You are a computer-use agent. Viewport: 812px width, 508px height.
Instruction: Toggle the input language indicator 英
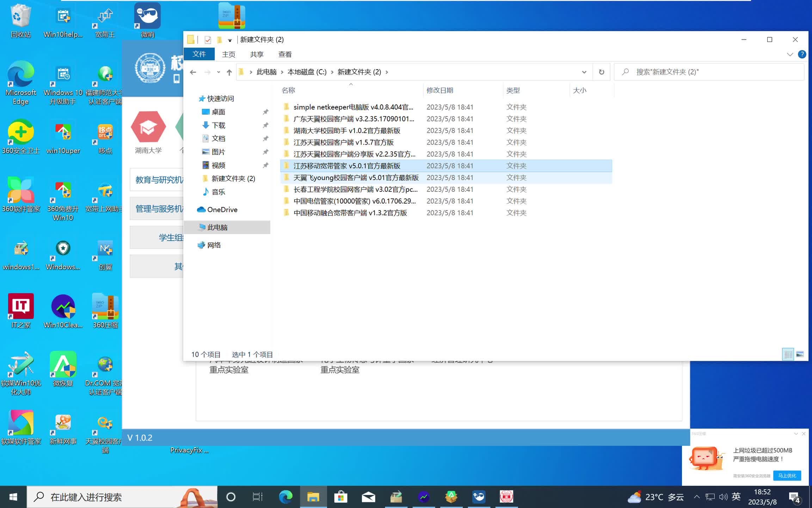point(736,497)
